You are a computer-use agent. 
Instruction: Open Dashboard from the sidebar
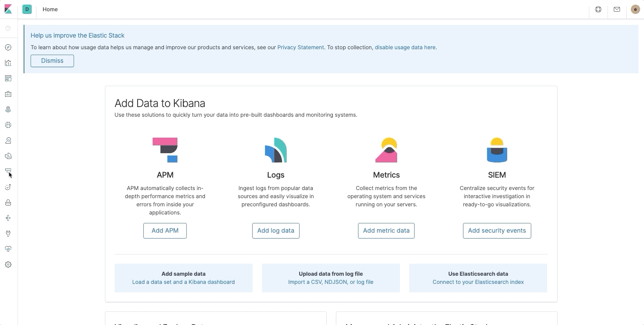coord(8,78)
